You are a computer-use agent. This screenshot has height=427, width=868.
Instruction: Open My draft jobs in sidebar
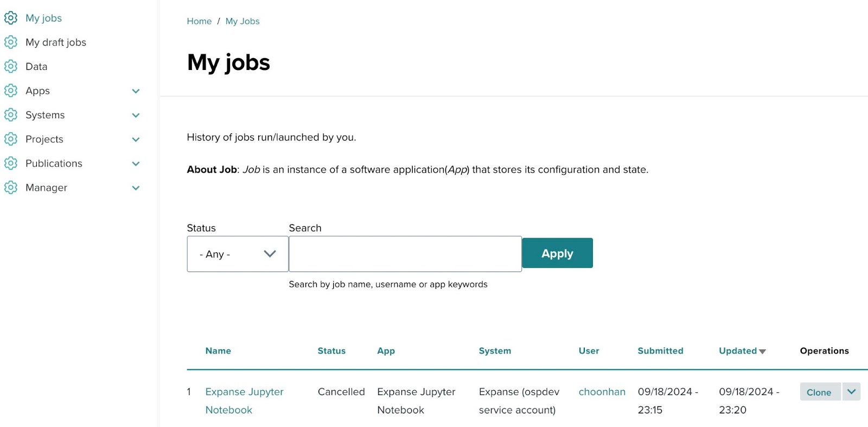coord(56,42)
